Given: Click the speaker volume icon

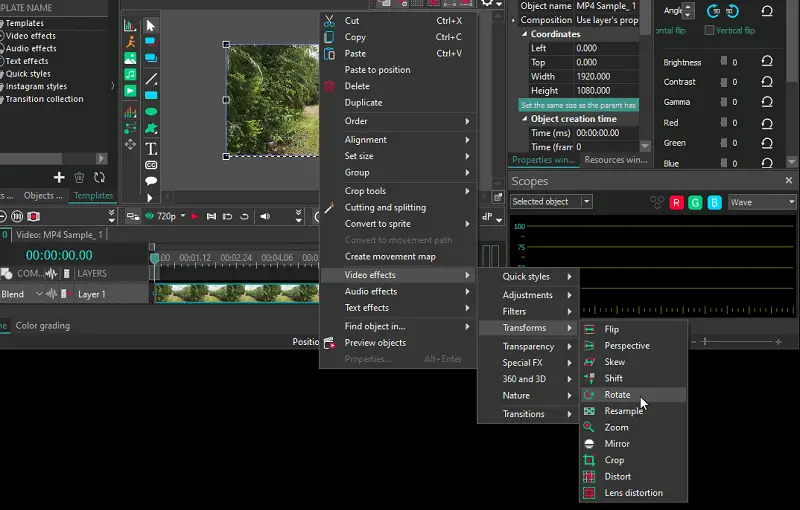Looking at the screenshot, I should click(265, 216).
